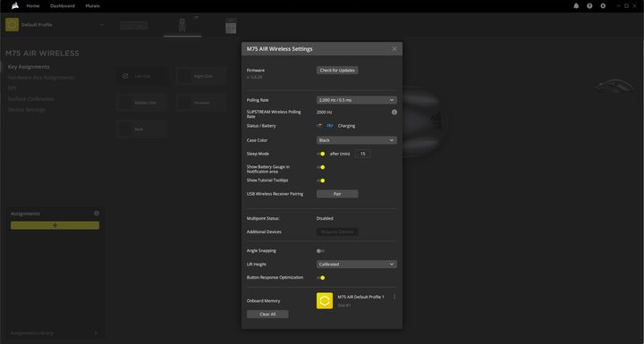This screenshot has height=344, width=644.
Task: Open the Case Color dropdown
Action: 357,140
